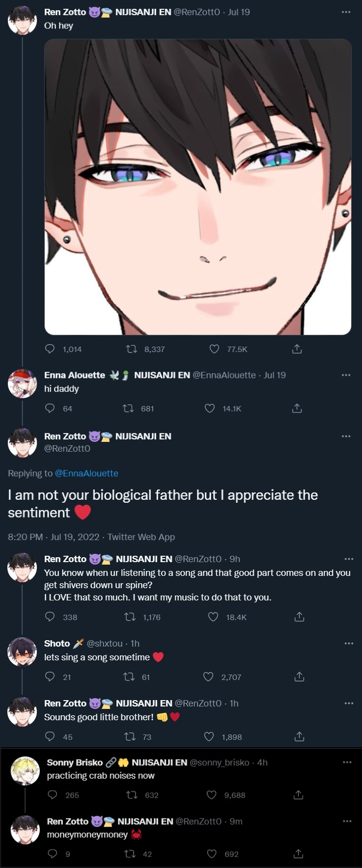Screen dimensions: 362x868
Task: Reply to the "moneymoneymoney" tweet
Action: click(x=53, y=854)
